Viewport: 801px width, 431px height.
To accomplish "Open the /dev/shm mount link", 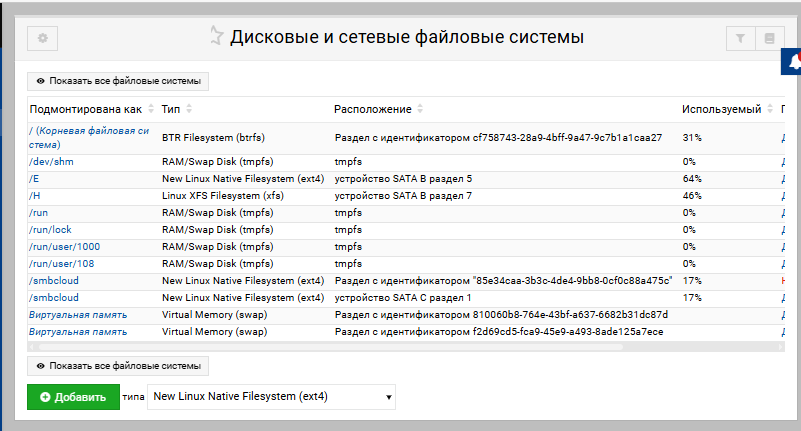I will tap(51, 161).
